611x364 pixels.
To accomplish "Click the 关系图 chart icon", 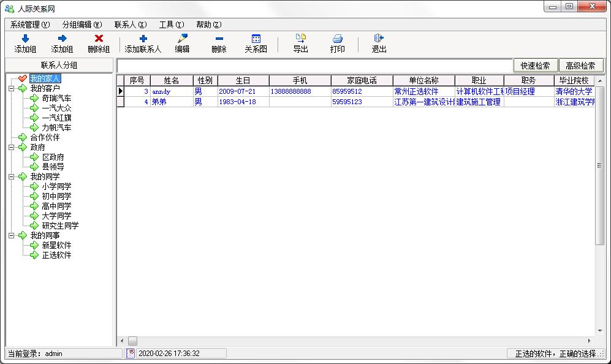I will [x=256, y=39].
